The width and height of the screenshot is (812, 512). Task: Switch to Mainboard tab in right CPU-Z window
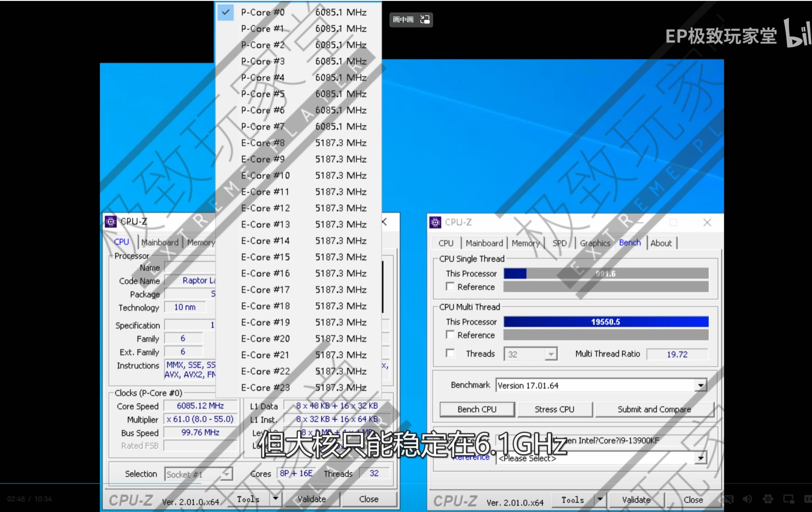click(x=484, y=243)
